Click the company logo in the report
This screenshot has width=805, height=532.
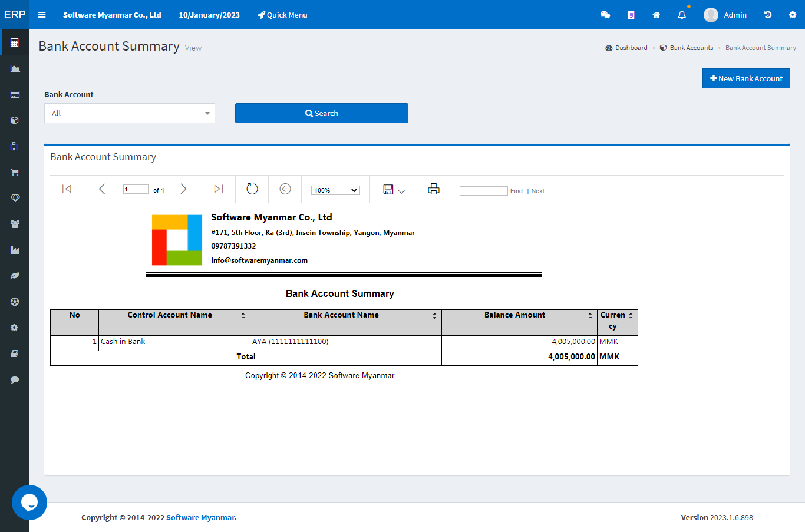[x=177, y=240]
